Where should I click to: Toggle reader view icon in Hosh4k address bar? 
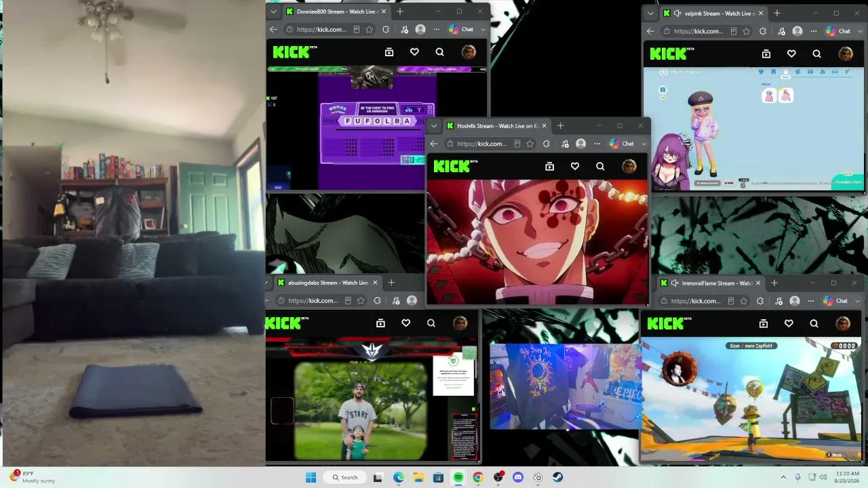click(517, 144)
